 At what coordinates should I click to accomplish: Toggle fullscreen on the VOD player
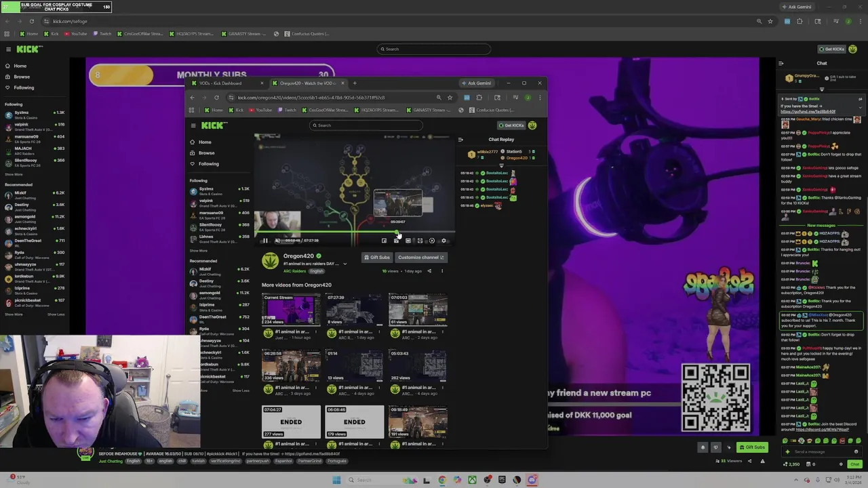point(420,241)
